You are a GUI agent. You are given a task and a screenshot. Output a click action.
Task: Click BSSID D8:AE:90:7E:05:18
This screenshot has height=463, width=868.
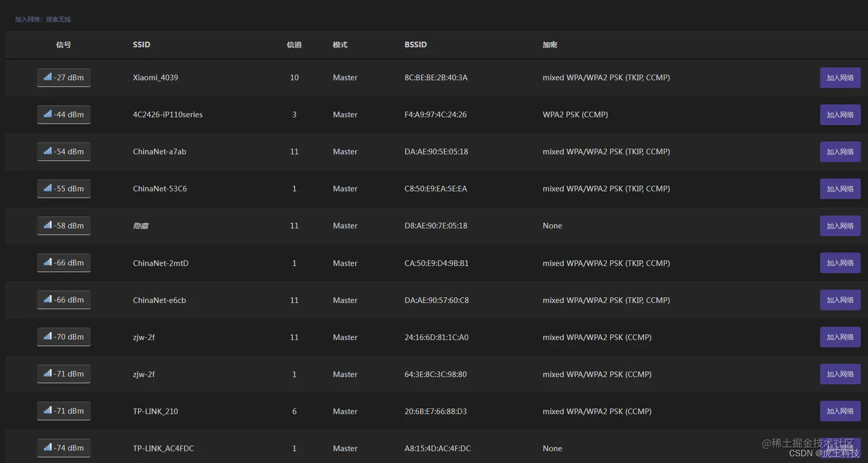click(x=436, y=225)
